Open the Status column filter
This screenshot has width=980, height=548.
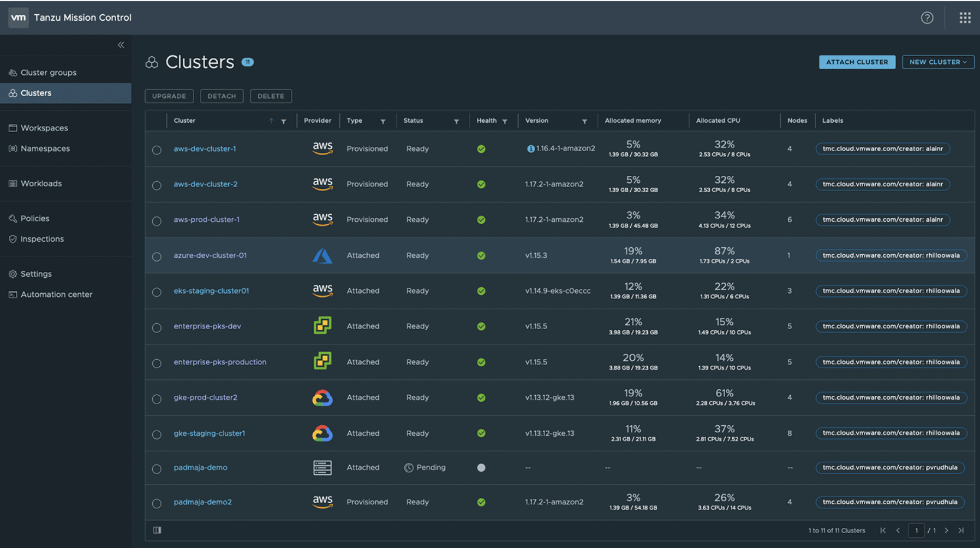[x=457, y=121]
